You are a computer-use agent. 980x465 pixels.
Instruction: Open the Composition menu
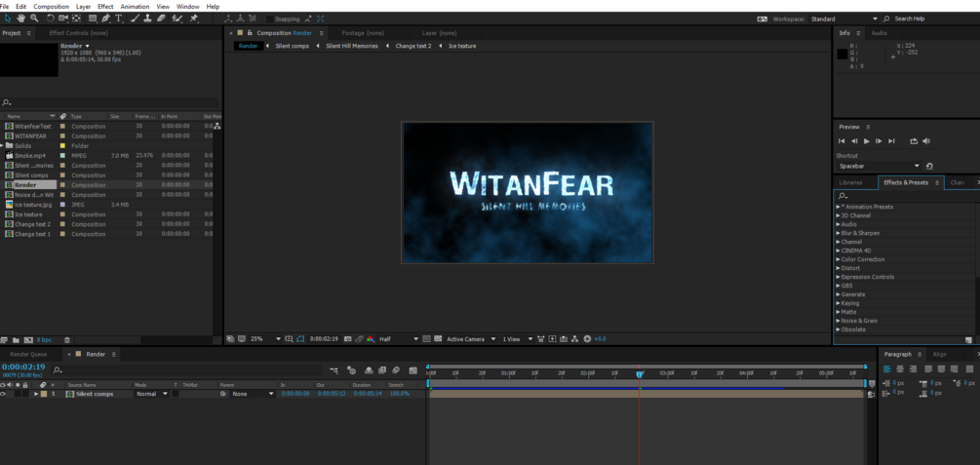pyautogui.click(x=52, y=6)
